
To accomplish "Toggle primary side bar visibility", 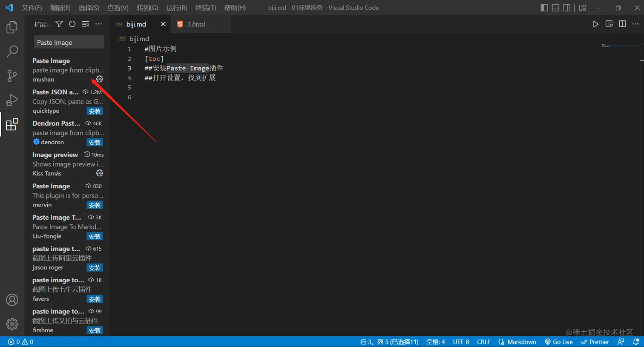I will click(x=544, y=8).
